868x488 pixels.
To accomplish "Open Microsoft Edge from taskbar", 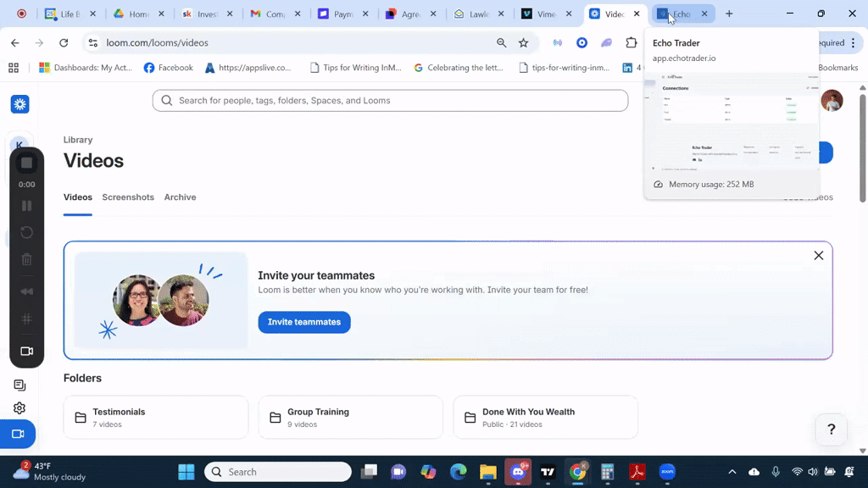I will [458, 472].
